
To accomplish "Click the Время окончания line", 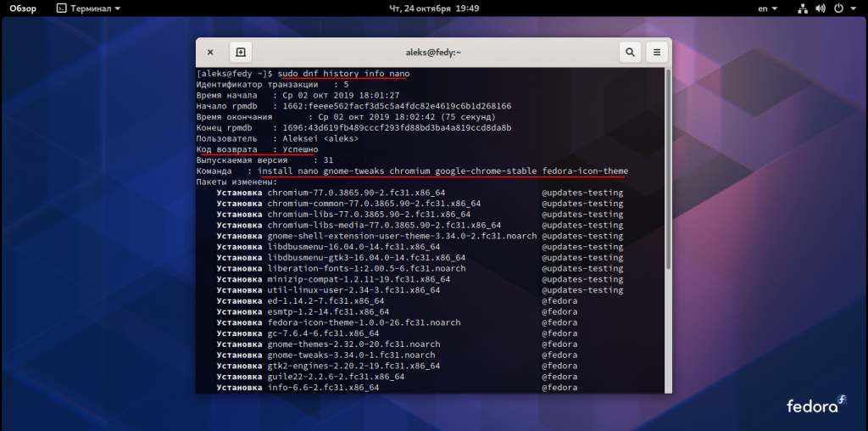I will click(x=346, y=117).
